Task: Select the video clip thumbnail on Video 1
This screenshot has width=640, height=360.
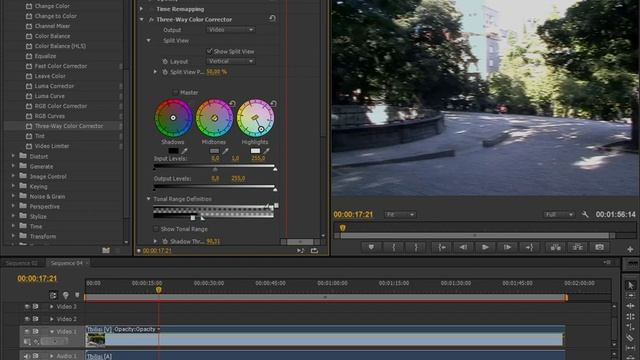Action: [96, 339]
